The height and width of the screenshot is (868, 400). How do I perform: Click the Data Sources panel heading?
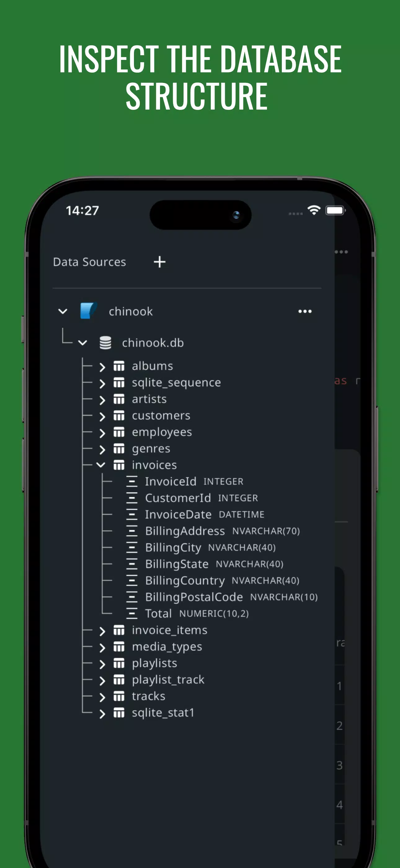click(90, 262)
